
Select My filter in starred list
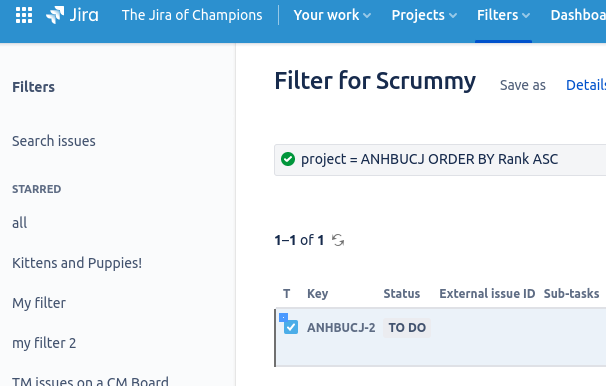coord(39,303)
